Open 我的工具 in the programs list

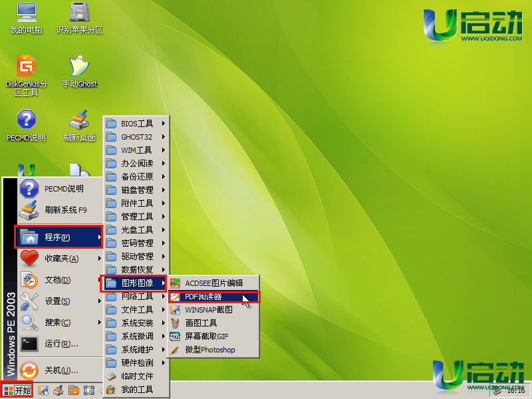(x=136, y=390)
